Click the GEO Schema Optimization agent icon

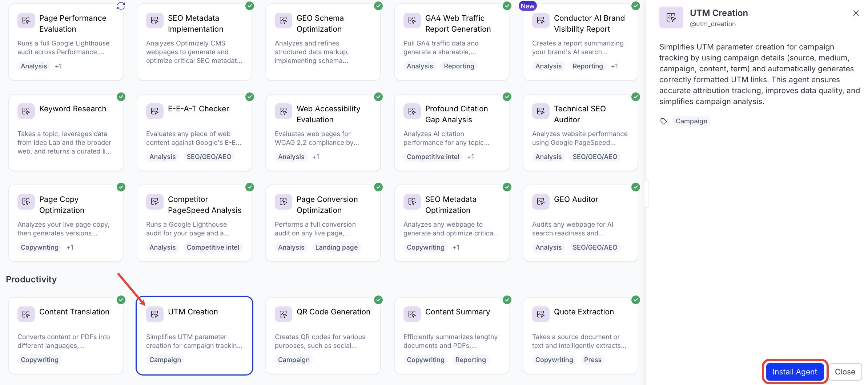284,20
